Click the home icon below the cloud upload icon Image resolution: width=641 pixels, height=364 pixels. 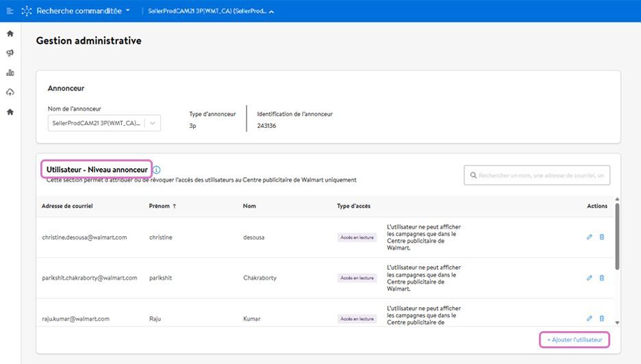[10, 112]
